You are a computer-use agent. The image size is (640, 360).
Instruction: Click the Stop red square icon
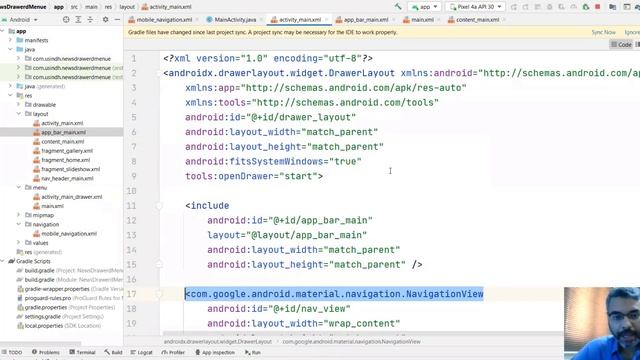coord(598,7)
